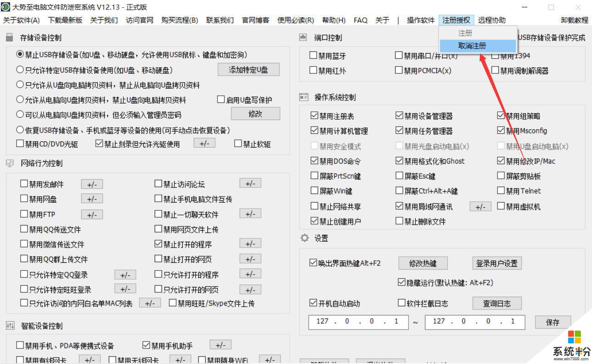
Task: Check 禁用发邮件 checkbox
Action: [24, 184]
